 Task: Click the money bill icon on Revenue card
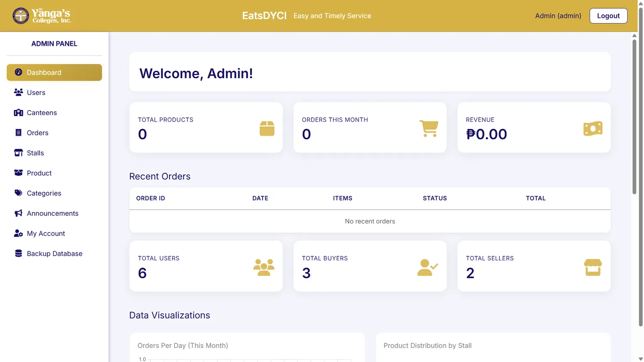tap(593, 128)
